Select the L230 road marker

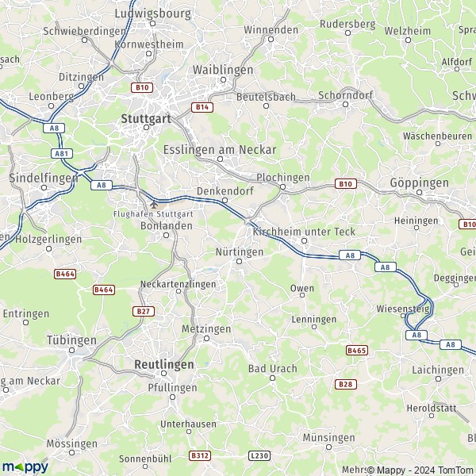click(x=259, y=455)
